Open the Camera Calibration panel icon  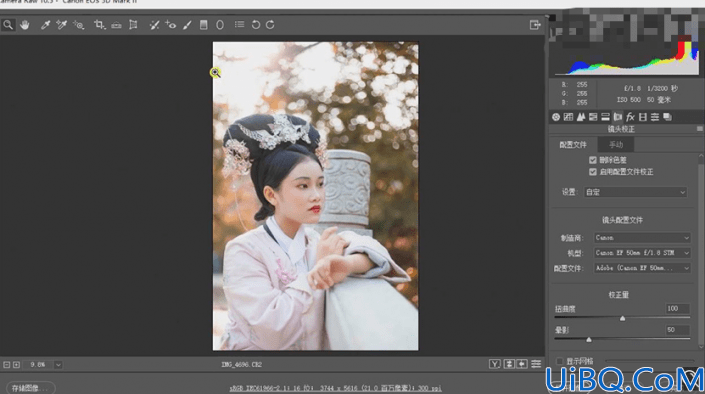(643, 117)
